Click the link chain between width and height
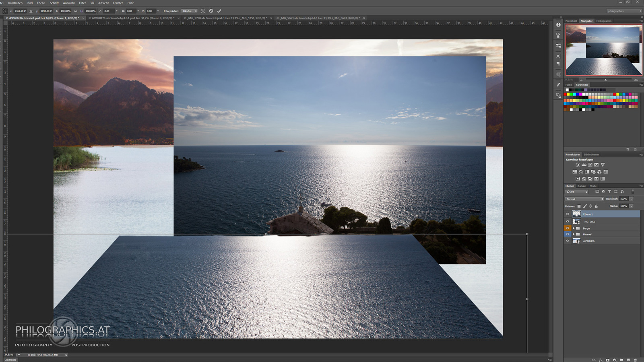Screen dimensions: 644x362 point(75,11)
